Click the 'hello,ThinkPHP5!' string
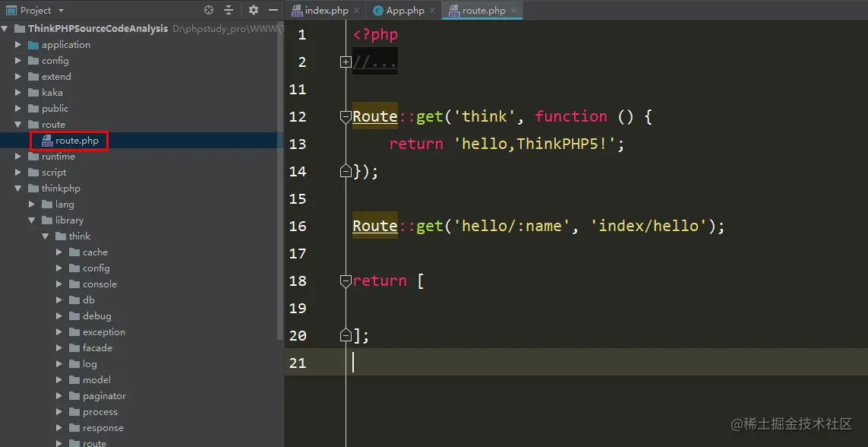 coord(534,144)
